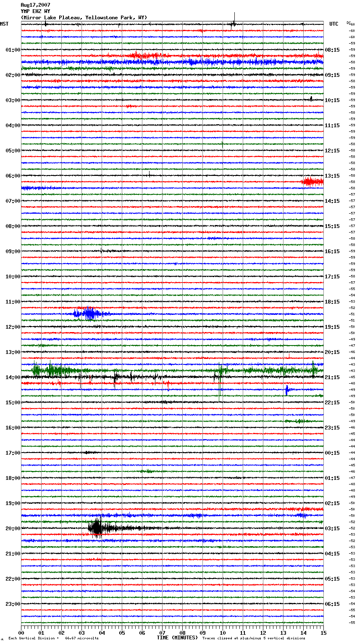This screenshot has height=644, width=357.
Task: Click the TIME (MINUTES) axis title
Action: tap(177, 638)
